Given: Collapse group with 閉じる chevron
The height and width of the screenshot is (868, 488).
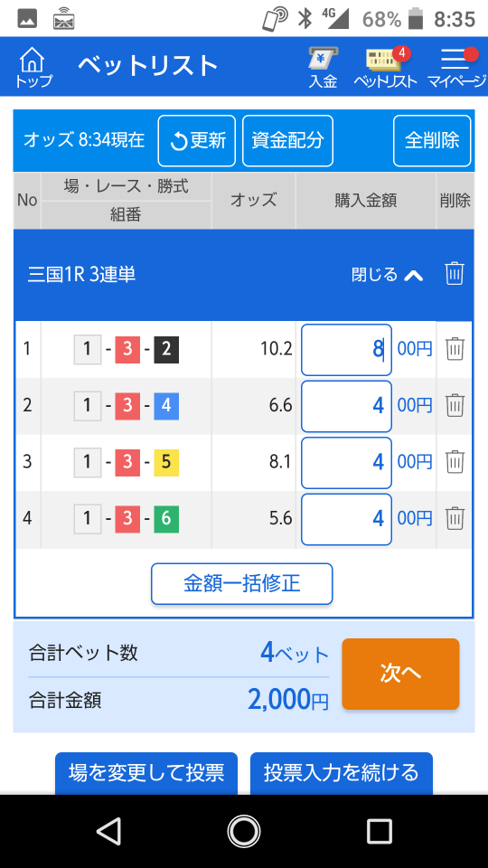Looking at the screenshot, I should (388, 275).
